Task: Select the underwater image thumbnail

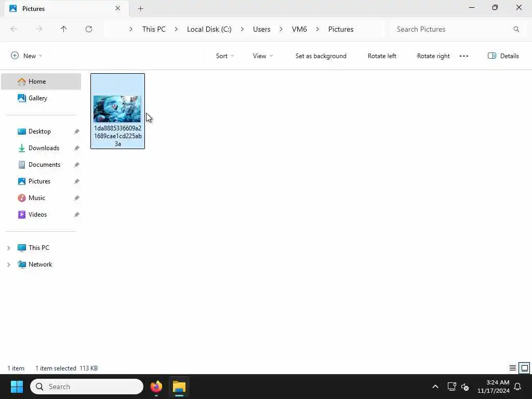Action: tap(117, 109)
